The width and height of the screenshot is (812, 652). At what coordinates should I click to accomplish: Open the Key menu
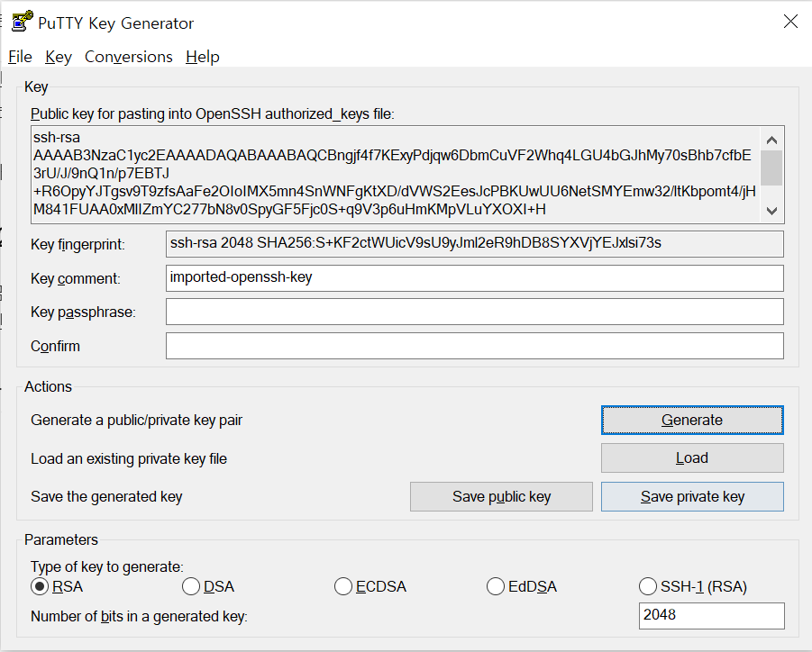pyautogui.click(x=59, y=57)
